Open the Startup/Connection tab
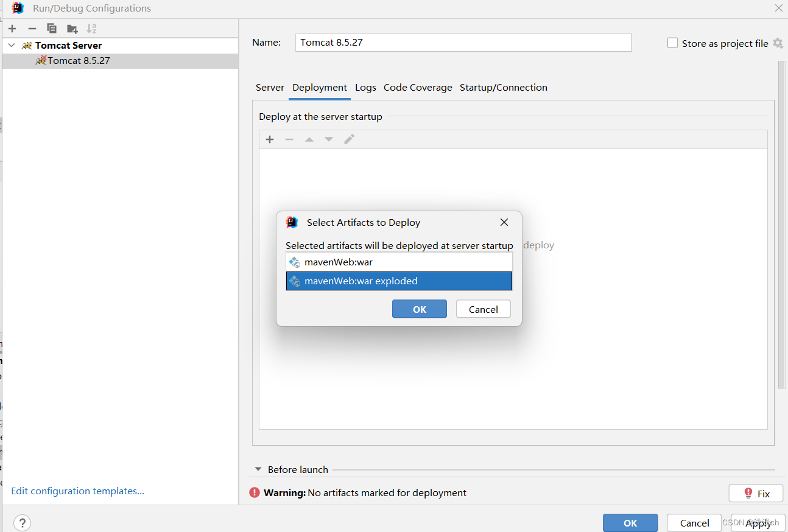The width and height of the screenshot is (788, 532). 504,88
